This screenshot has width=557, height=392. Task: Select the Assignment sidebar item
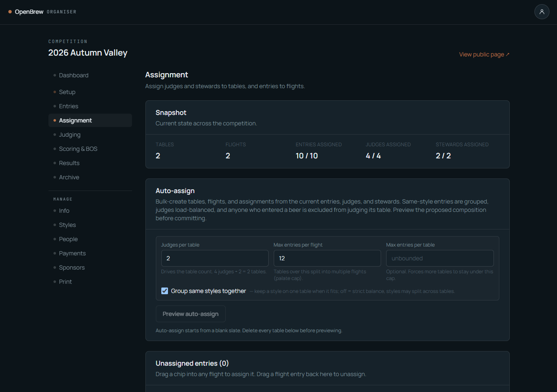coord(90,120)
